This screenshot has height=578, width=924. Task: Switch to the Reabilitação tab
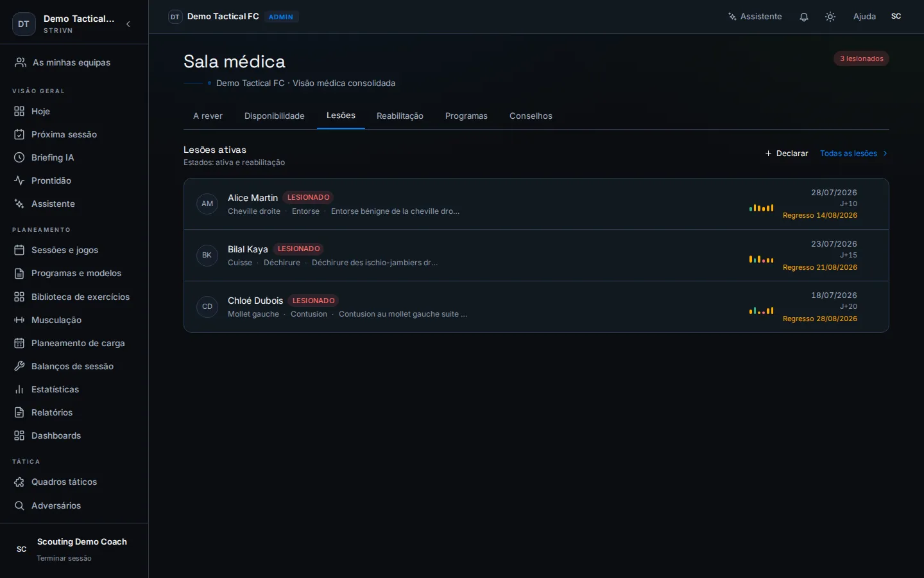click(400, 116)
